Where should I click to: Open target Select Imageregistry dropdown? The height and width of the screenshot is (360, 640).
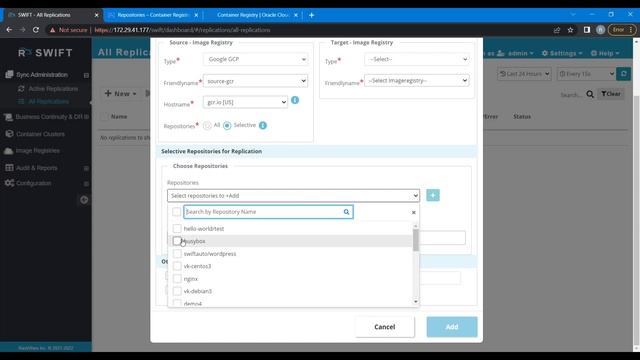(417, 80)
